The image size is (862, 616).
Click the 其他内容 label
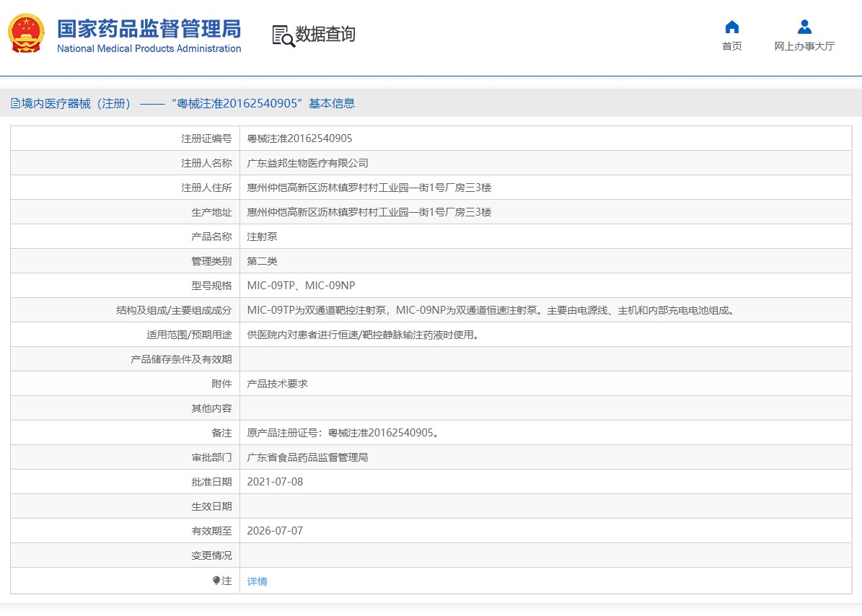(211, 408)
